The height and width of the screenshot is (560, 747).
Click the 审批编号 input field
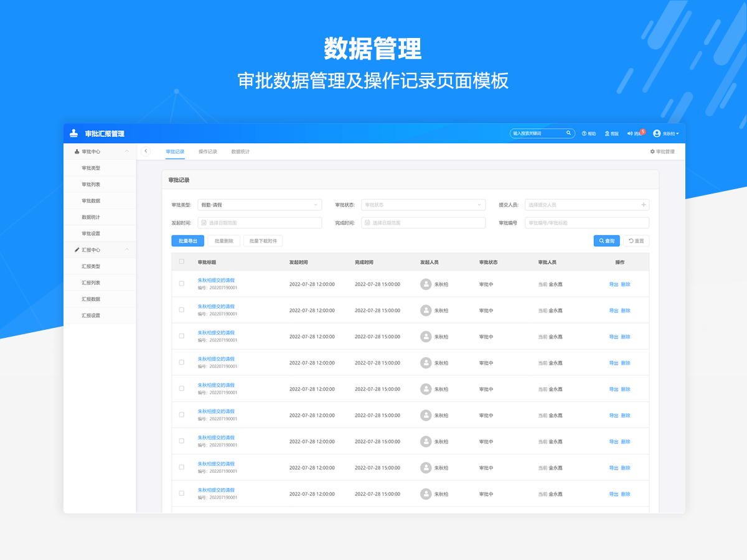point(586,223)
